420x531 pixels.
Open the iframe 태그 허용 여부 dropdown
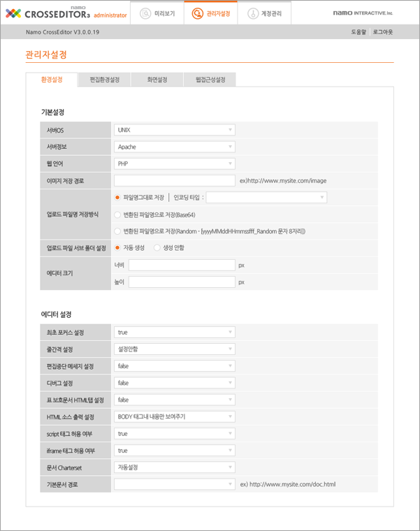(175, 451)
